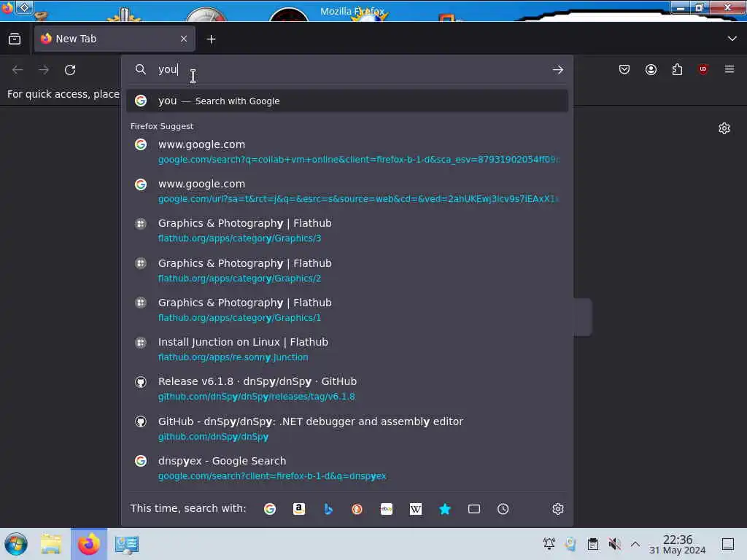Viewport: 747px width, 560px height.
Task: Open New Tab page personalize gear
Action: coord(724,128)
